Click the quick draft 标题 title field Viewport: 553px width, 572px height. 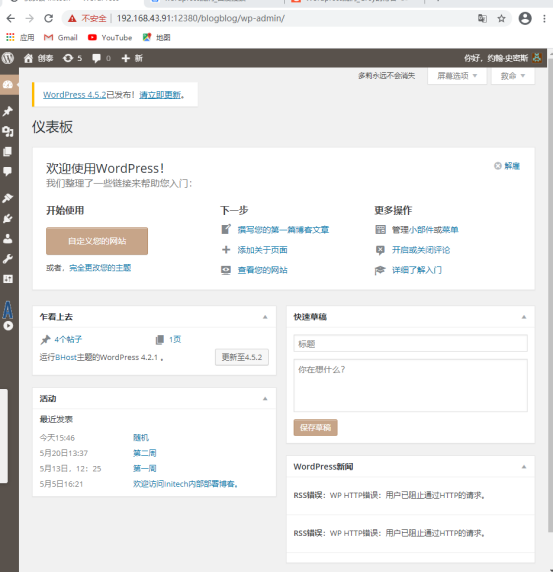[410, 343]
